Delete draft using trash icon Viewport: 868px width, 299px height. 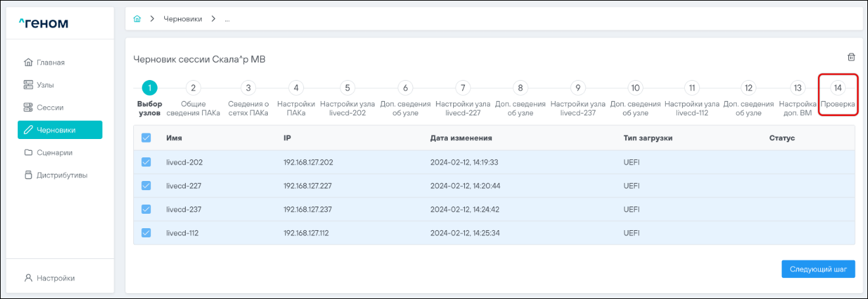tap(851, 58)
